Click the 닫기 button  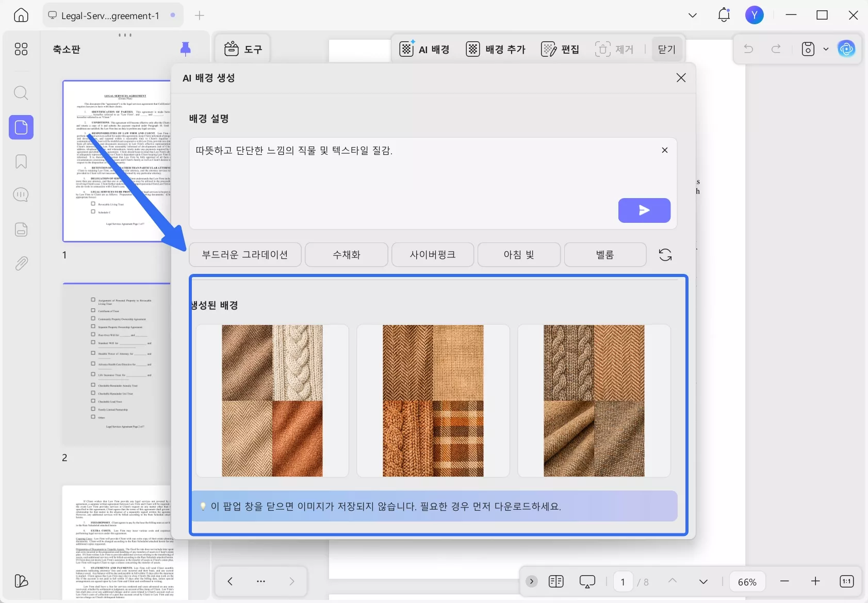coord(666,49)
